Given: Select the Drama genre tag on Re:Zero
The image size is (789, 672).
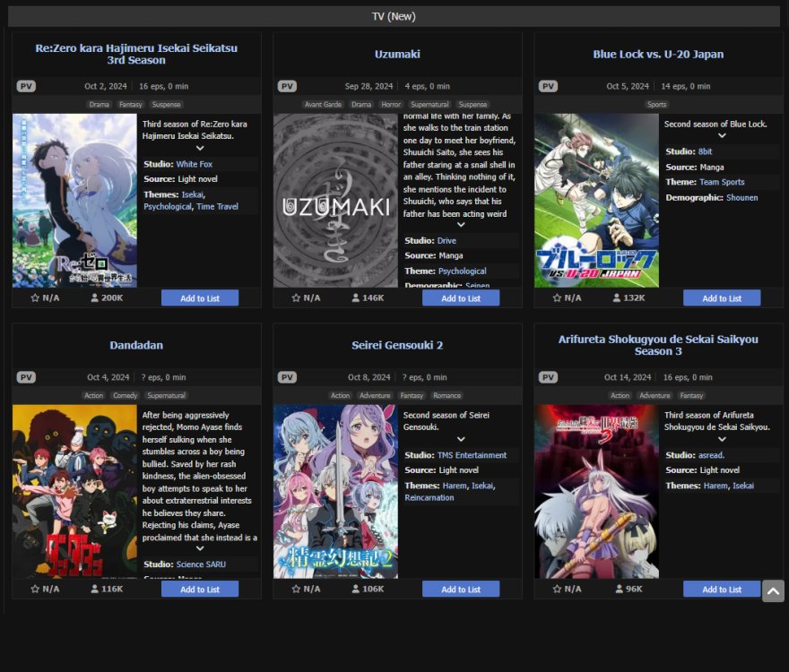Looking at the screenshot, I should (100, 105).
